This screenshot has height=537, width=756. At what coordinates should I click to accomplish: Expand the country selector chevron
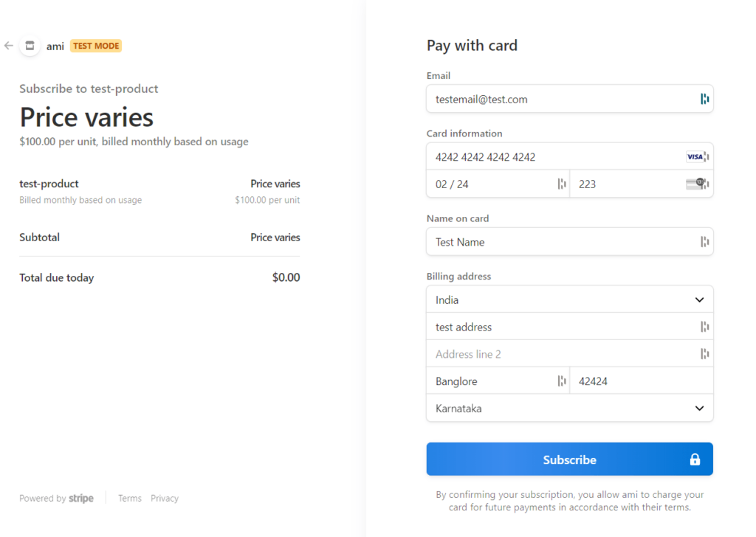[698, 299]
